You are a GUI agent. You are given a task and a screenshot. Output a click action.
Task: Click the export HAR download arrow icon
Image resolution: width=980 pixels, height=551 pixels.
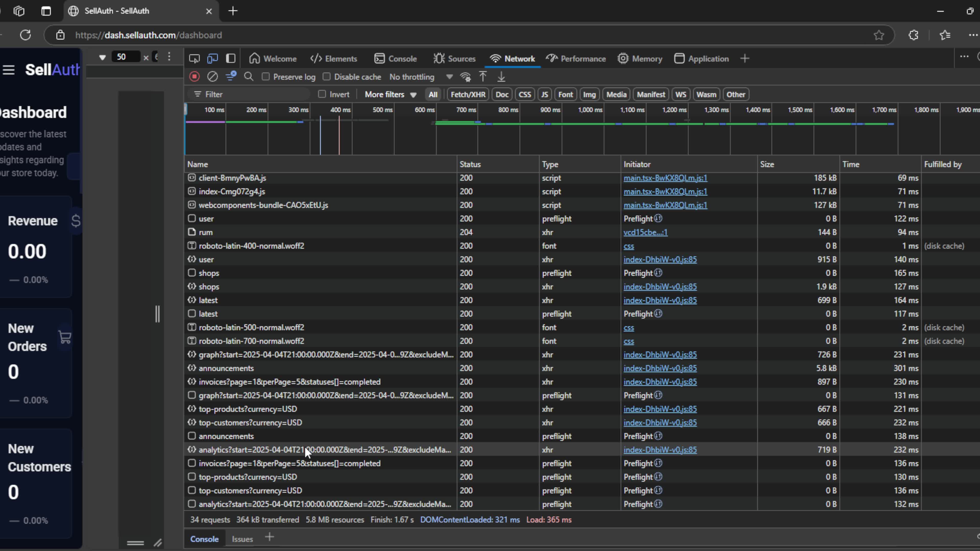click(x=501, y=77)
